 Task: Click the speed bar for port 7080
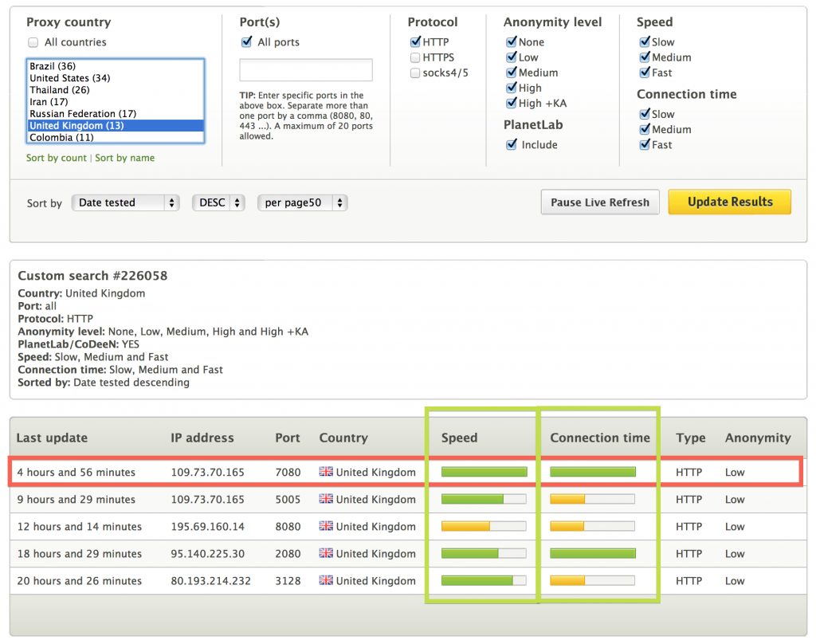coord(484,472)
